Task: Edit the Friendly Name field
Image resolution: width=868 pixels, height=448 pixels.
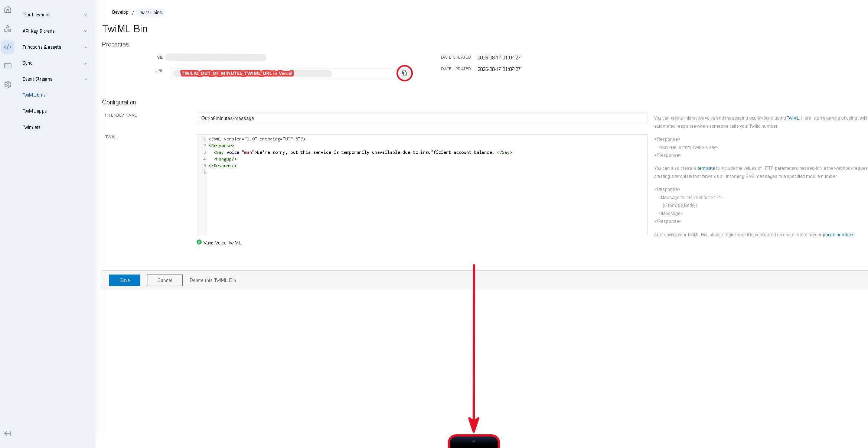Action: click(422, 119)
